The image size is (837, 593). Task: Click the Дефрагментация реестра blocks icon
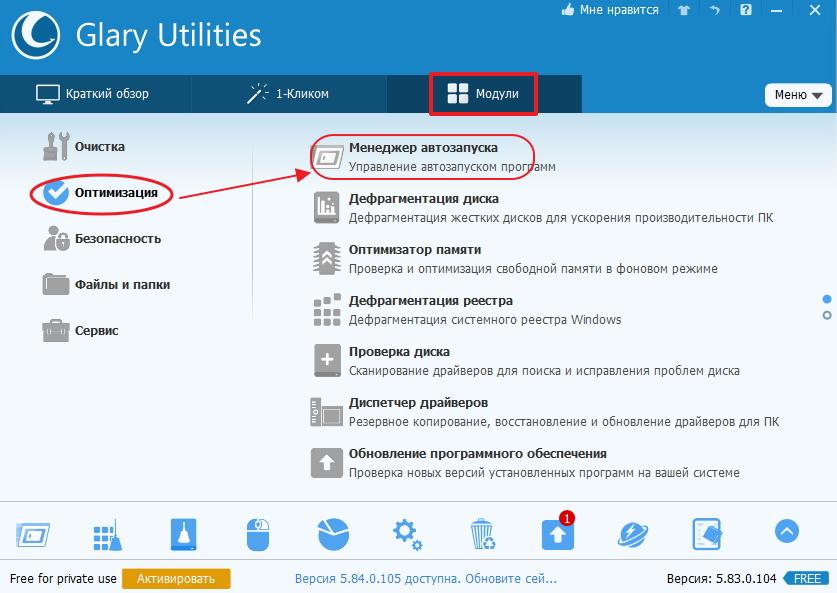(x=327, y=310)
